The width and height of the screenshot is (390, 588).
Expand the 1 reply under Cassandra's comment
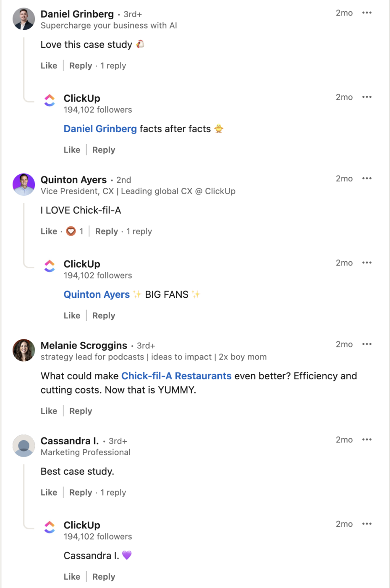tap(113, 493)
